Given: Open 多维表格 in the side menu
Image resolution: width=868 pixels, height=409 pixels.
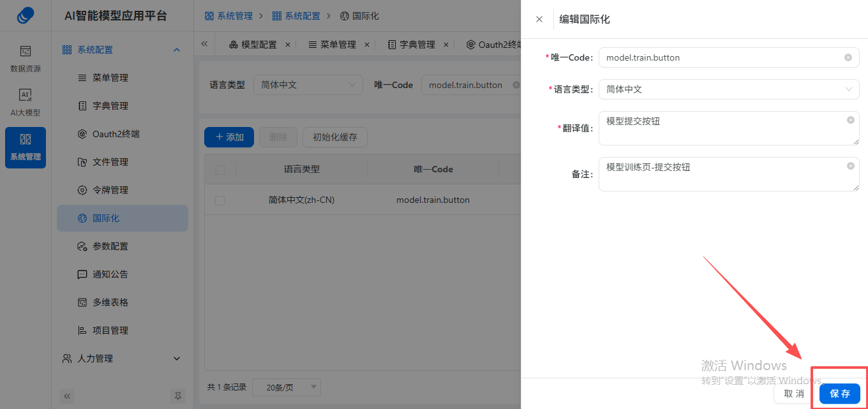Looking at the screenshot, I should point(123,302).
